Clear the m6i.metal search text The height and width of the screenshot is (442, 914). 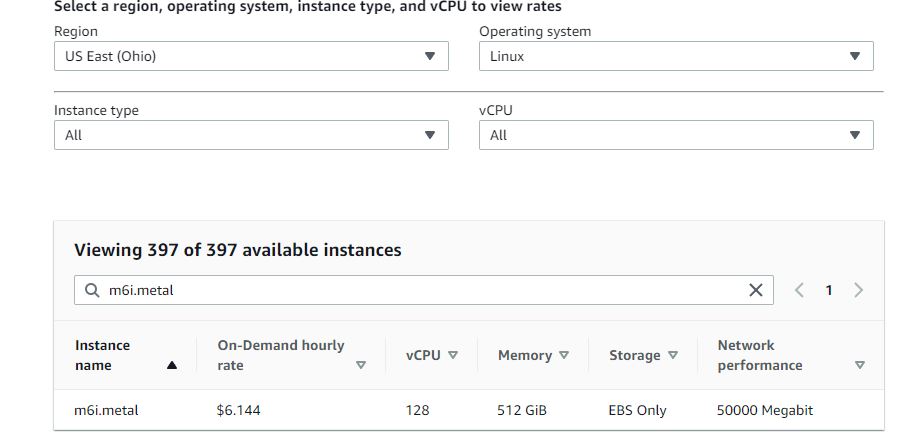[756, 290]
